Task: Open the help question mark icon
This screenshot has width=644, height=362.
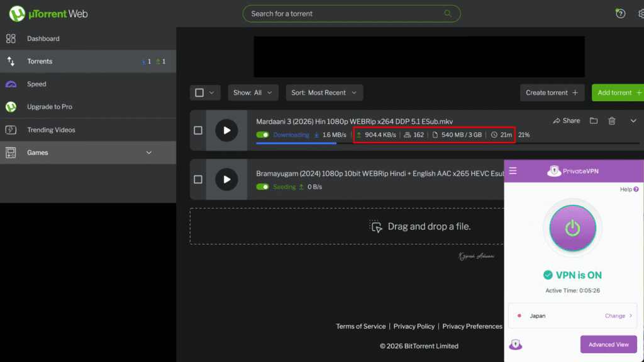Action: [620, 14]
